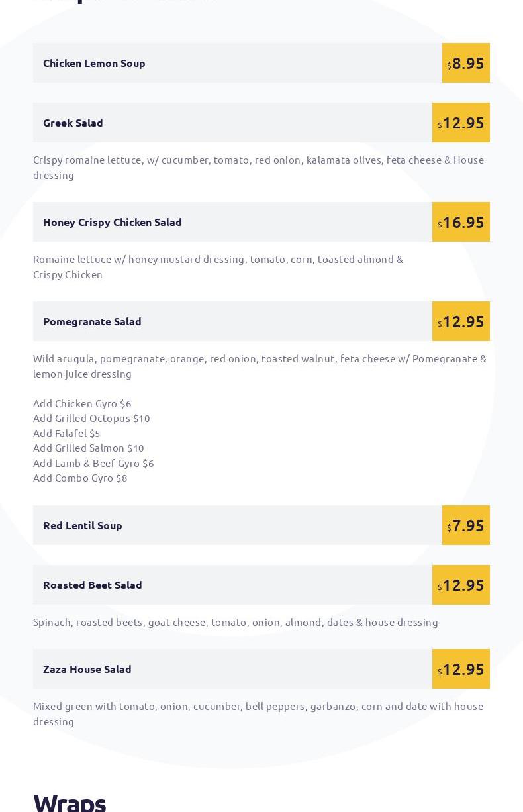Screen dimensions: 523x812
Task: Pick the Add Falafel $5 option
Action: [x=66, y=433]
